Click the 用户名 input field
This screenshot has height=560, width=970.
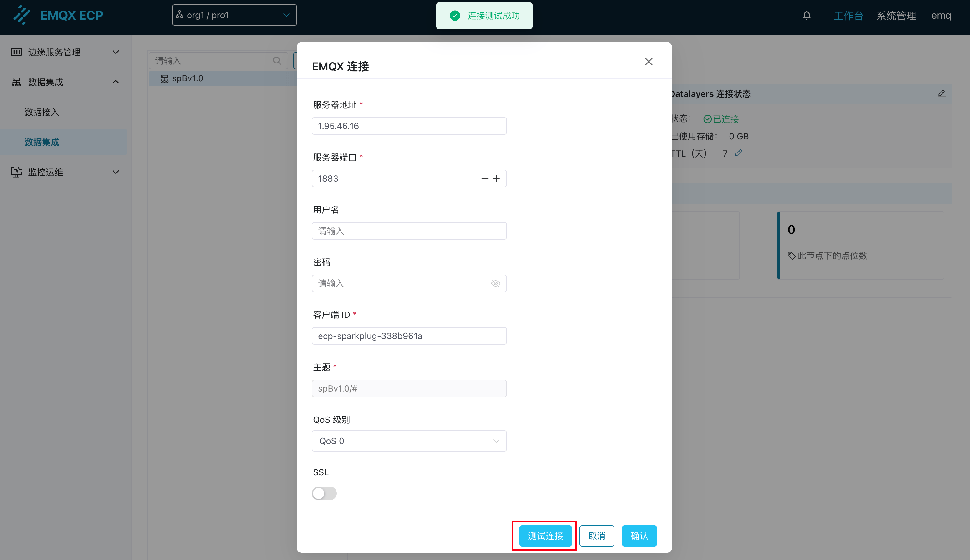tap(409, 231)
